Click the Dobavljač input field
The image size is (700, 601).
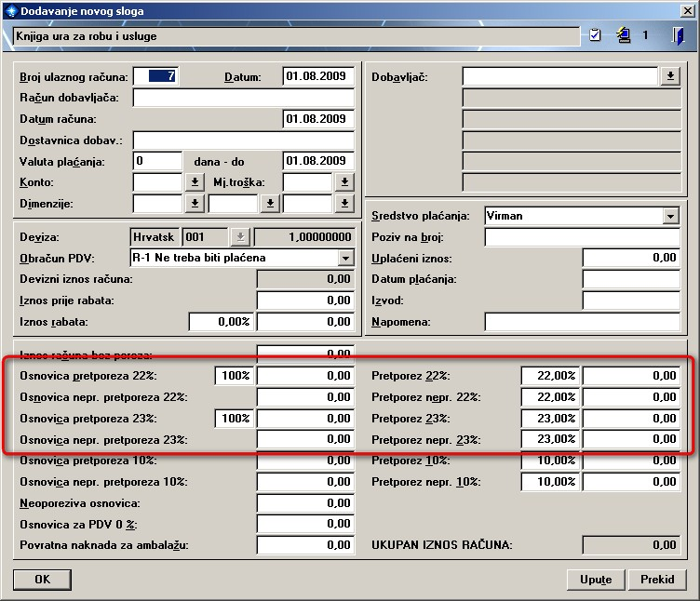[x=560, y=76]
